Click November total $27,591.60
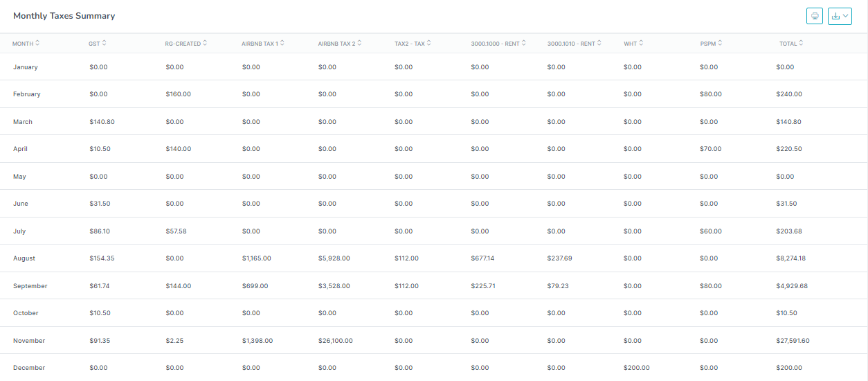Viewport: 868px width, 381px height. (793, 341)
